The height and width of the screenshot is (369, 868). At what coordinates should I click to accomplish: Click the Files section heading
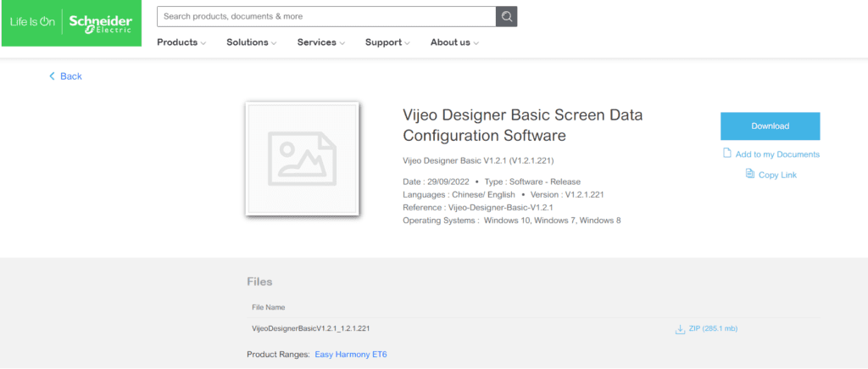tap(259, 282)
